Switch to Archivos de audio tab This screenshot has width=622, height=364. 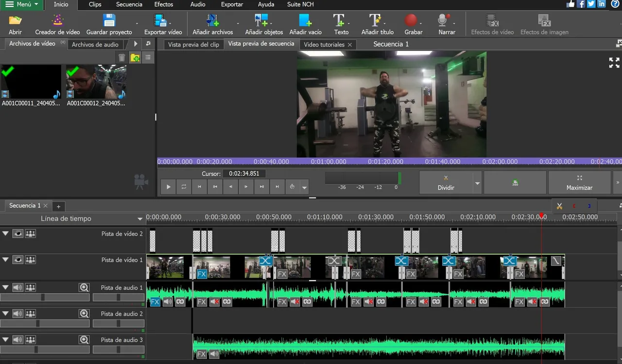(95, 44)
